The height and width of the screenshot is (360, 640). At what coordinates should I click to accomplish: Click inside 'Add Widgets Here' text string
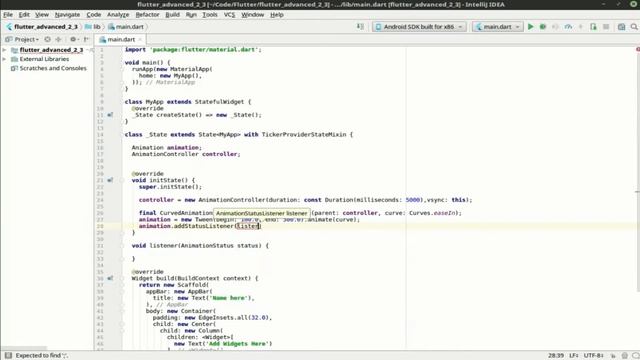(238, 344)
